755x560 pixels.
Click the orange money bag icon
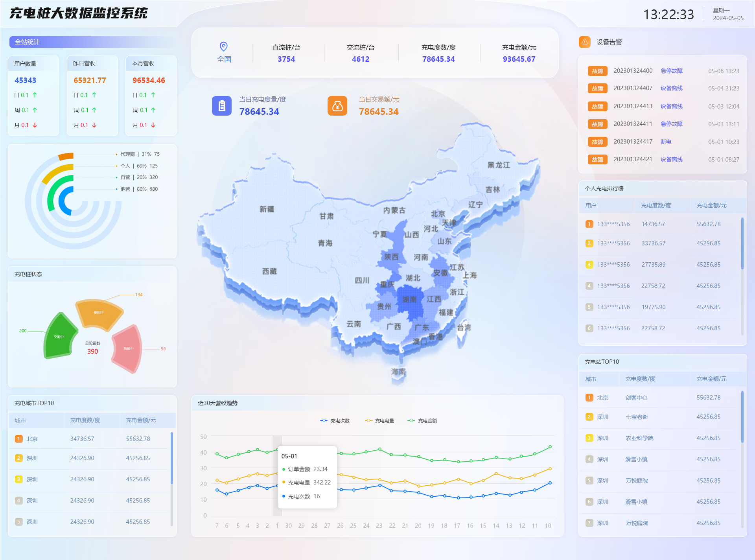point(337,105)
